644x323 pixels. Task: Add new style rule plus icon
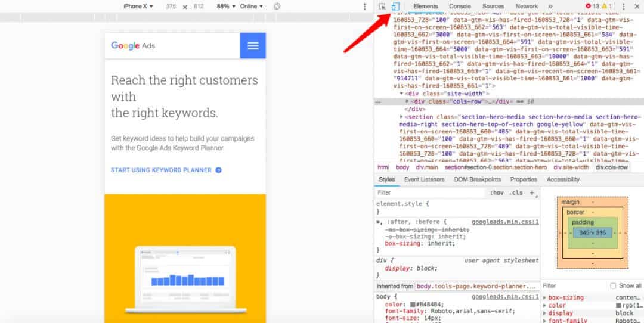click(x=532, y=193)
